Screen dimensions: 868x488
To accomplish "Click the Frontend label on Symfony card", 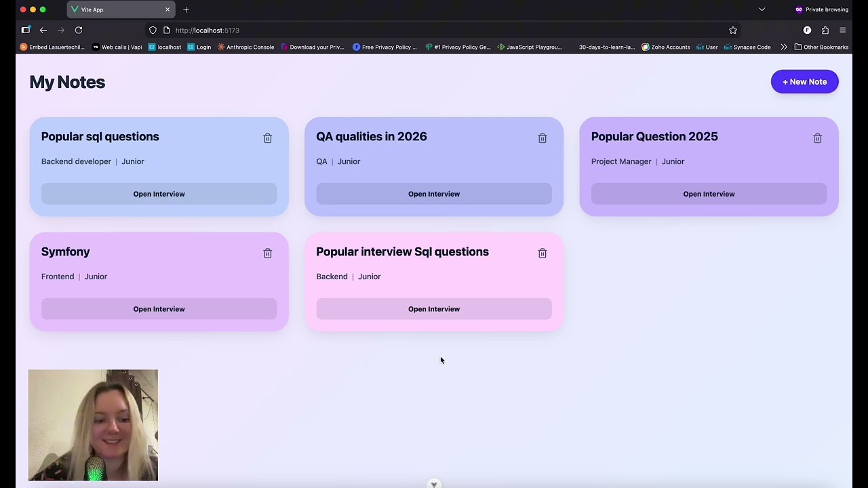I will pos(58,277).
